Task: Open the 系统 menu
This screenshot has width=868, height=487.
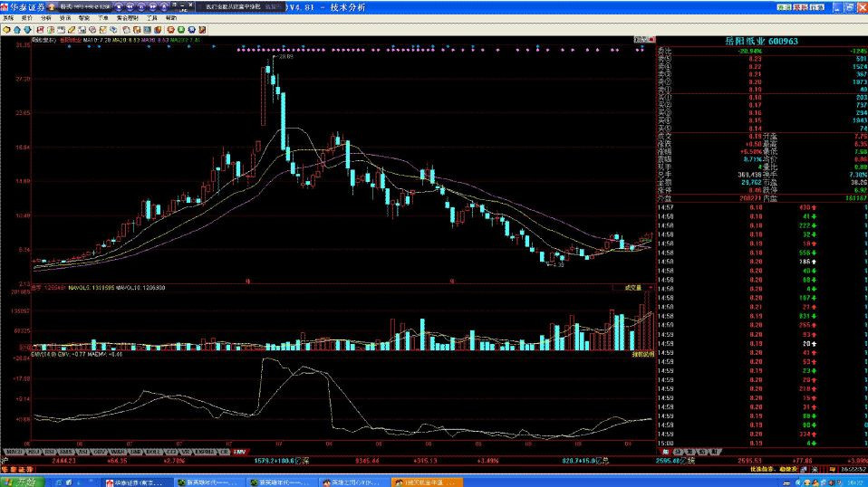Action: coord(9,17)
